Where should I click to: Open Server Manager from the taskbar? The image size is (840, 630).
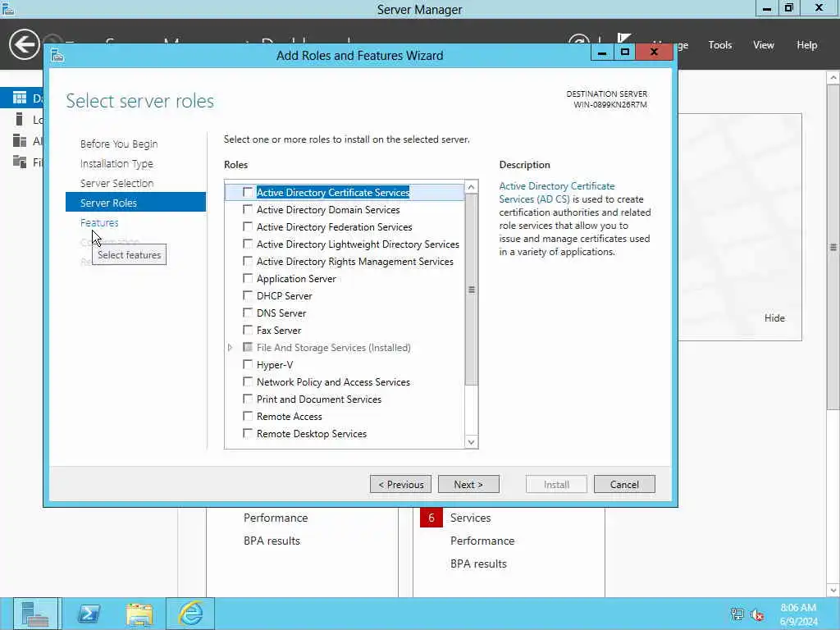point(35,614)
